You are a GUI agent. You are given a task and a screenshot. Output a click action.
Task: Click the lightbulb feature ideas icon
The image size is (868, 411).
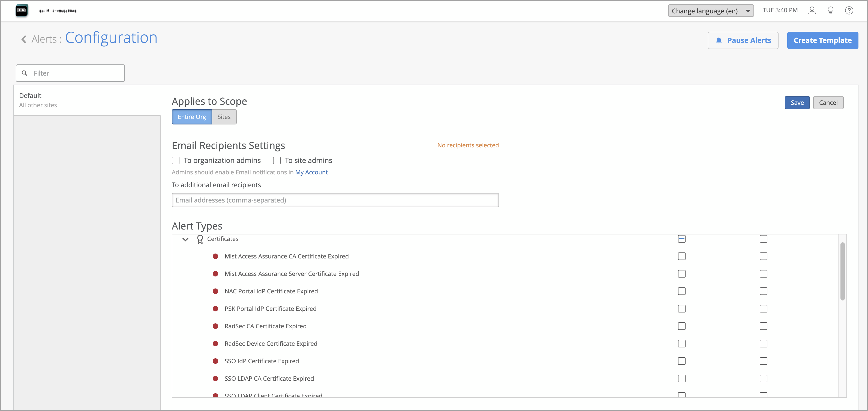coord(830,10)
